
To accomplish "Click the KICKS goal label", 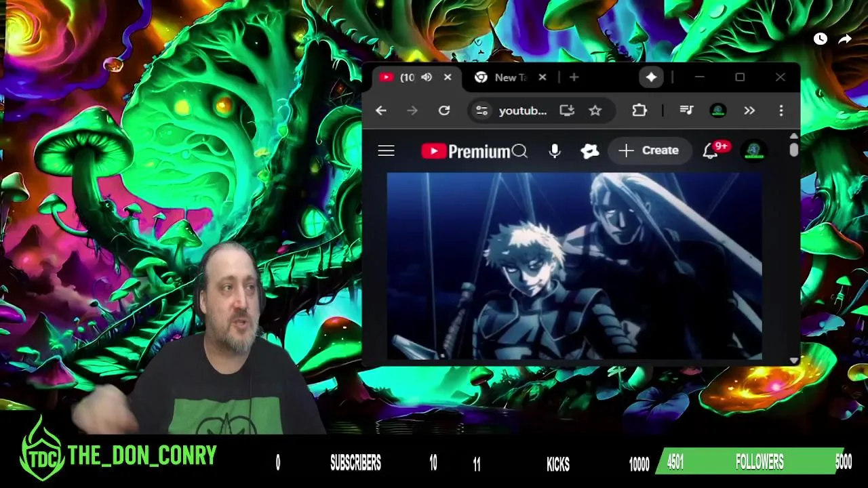I will pyautogui.click(x=558, y=464).
